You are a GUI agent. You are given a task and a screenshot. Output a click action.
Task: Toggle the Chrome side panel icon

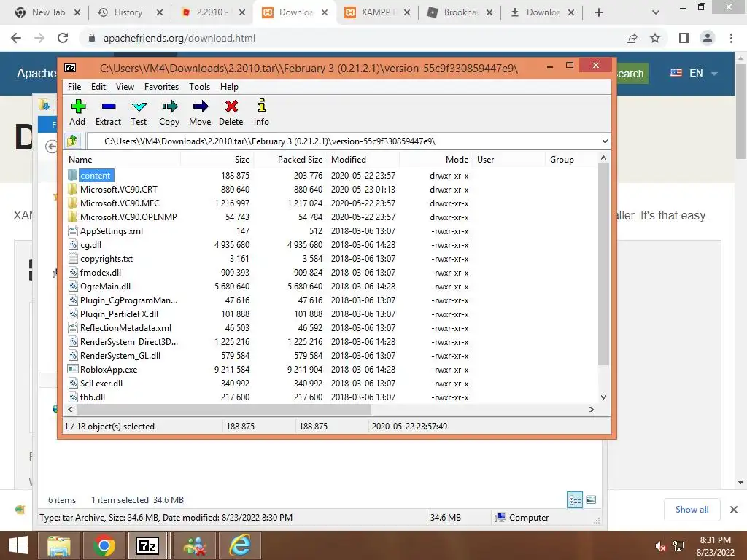[684, 38]
